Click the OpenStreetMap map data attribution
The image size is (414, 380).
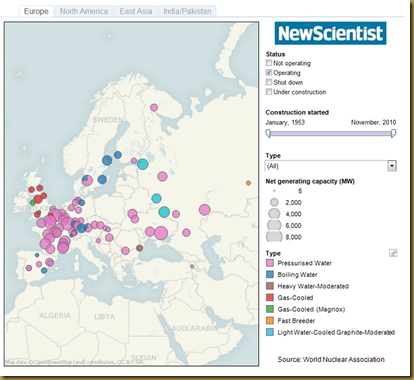[73, 362]
